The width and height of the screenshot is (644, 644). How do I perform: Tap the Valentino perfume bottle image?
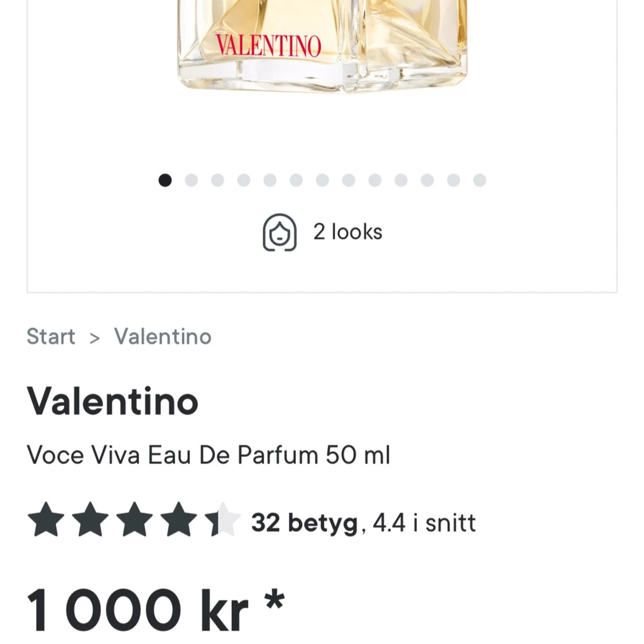click(322, 45)
